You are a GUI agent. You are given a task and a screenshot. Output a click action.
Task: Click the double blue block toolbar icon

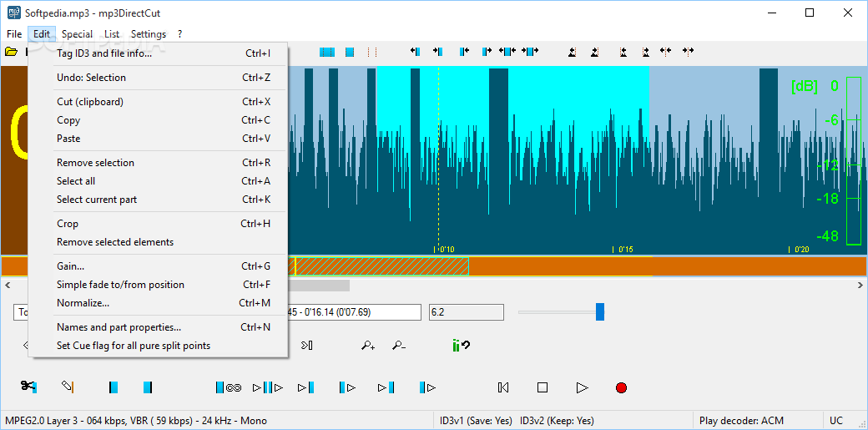tap(327, 52)
